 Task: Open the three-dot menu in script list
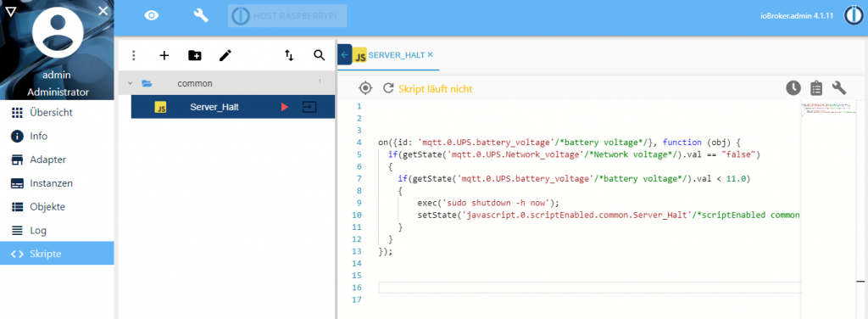pos(133,55)
